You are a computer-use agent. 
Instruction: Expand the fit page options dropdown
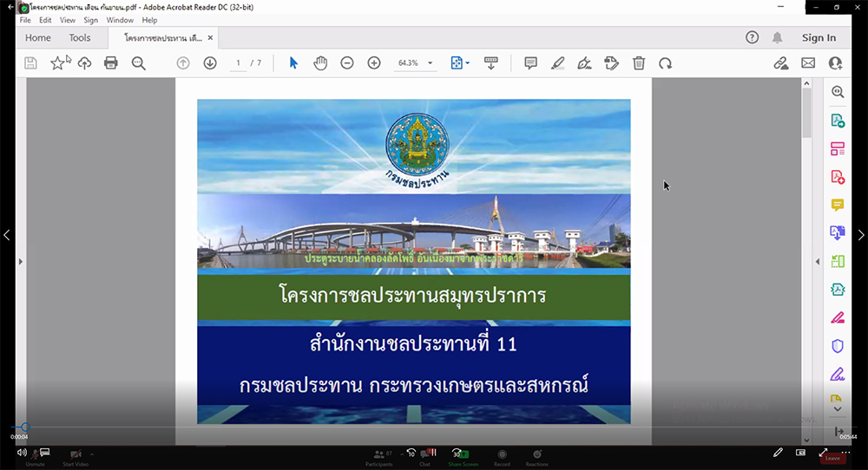pyautogui.click(x=468, y=63)
